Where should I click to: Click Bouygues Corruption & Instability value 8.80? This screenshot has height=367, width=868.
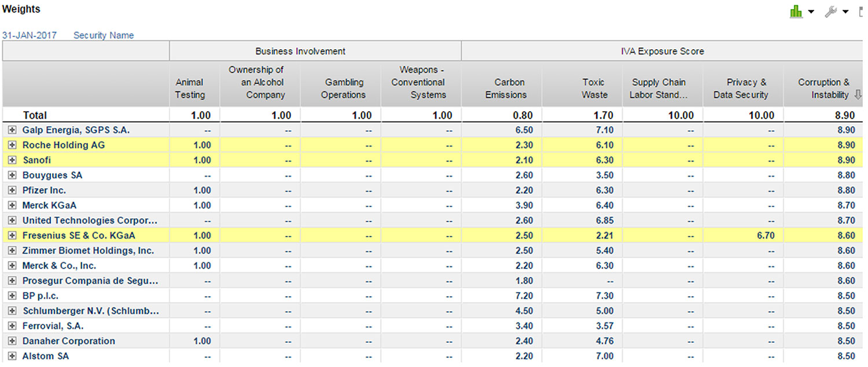[845, 175]
